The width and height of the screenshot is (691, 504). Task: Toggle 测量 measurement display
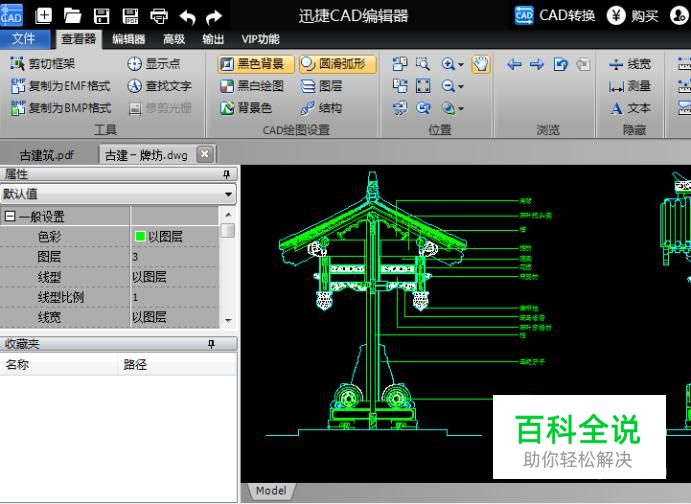629,86
